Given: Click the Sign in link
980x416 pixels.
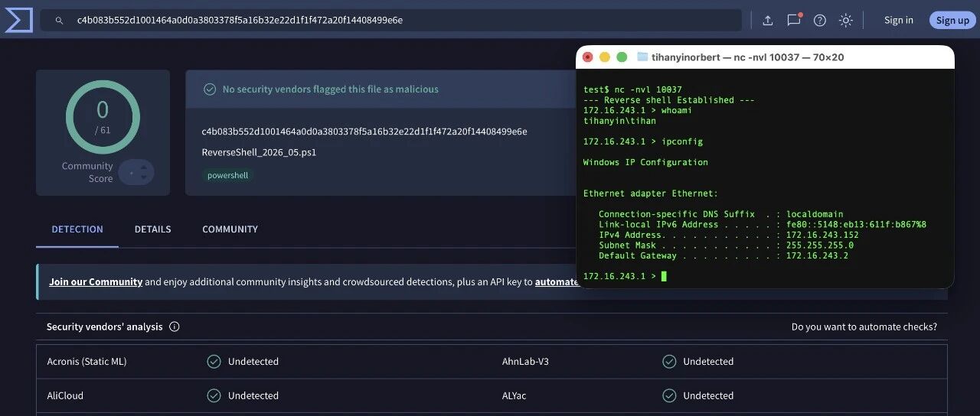Looking at the screenshot, I should [899, 21].
